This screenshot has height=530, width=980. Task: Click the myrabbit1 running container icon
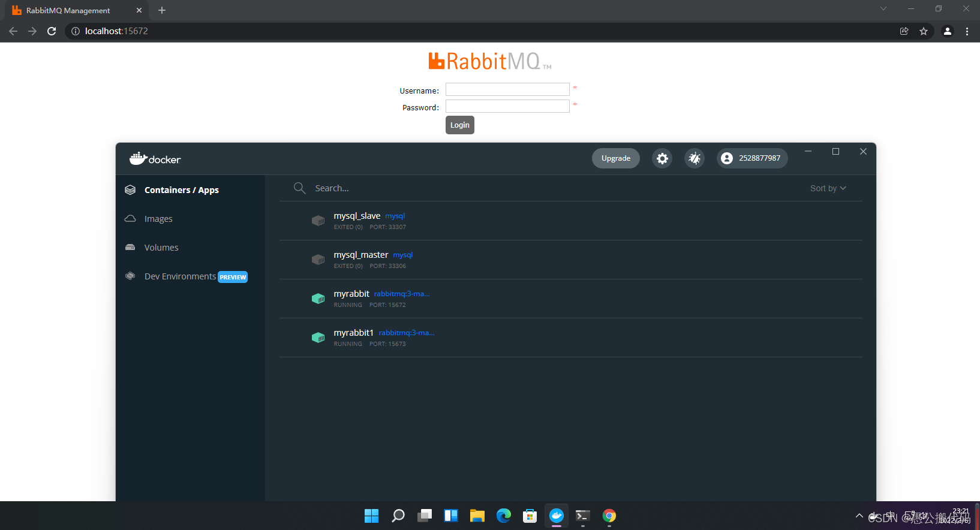point(318,338)
